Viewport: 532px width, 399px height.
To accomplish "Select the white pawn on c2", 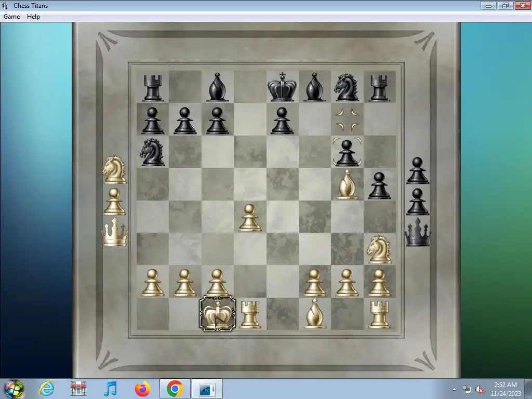I will tap(217, 283).
